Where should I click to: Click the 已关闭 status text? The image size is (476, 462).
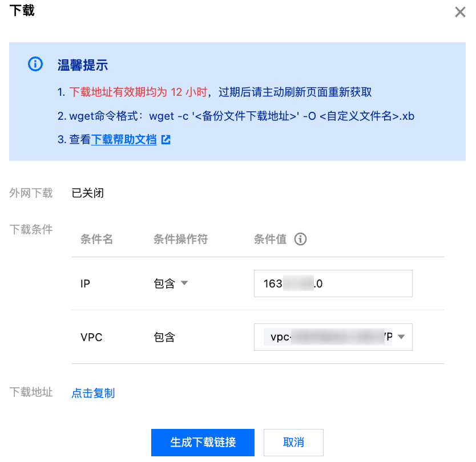[87, 193]
